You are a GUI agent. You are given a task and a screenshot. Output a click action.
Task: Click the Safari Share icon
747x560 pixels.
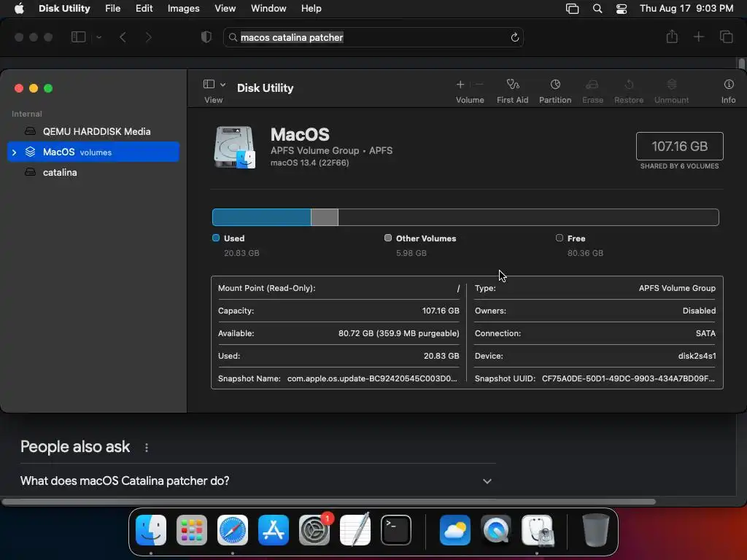point(672,36)
